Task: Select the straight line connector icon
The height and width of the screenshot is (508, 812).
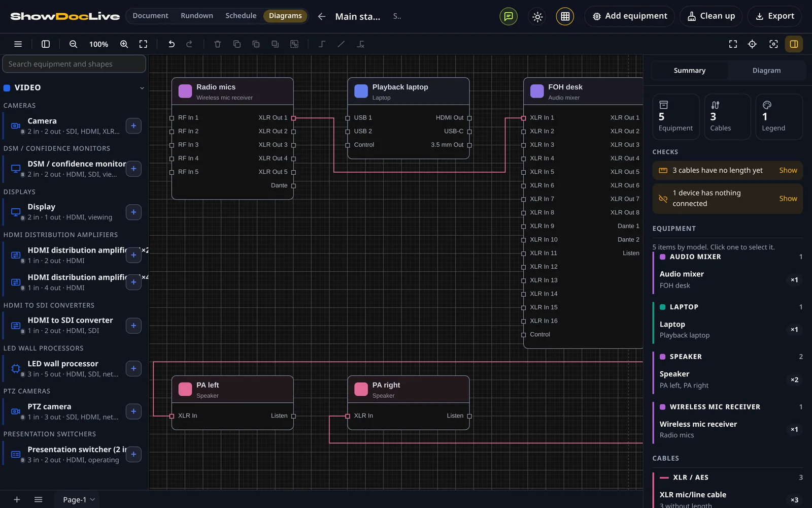Action: coord(341,44)
